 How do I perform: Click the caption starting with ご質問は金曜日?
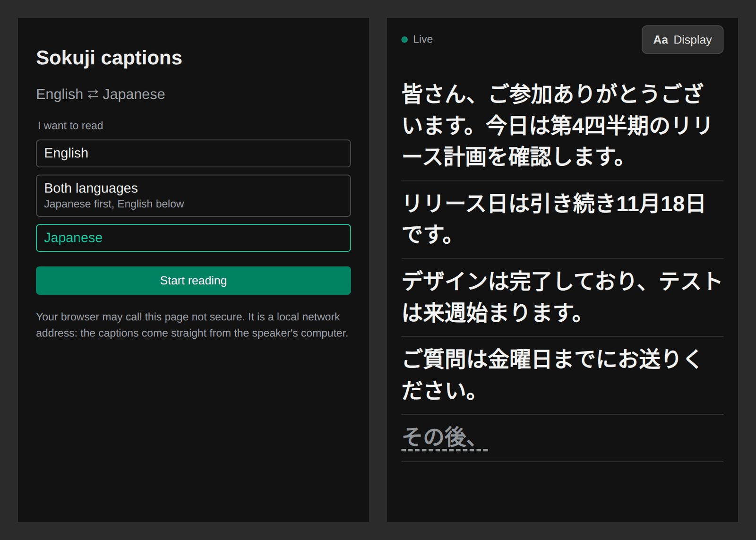click(x=562, y=375)
